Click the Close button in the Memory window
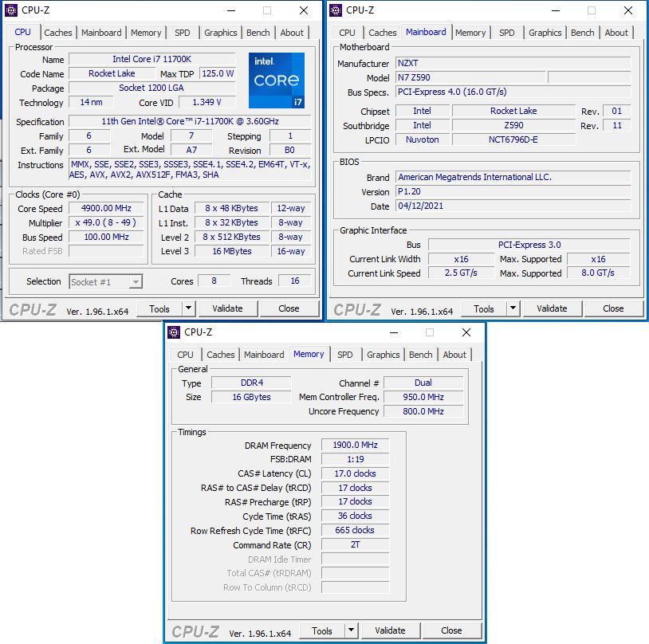This screenshot has height=644, width=649. (x=451, y=630)
